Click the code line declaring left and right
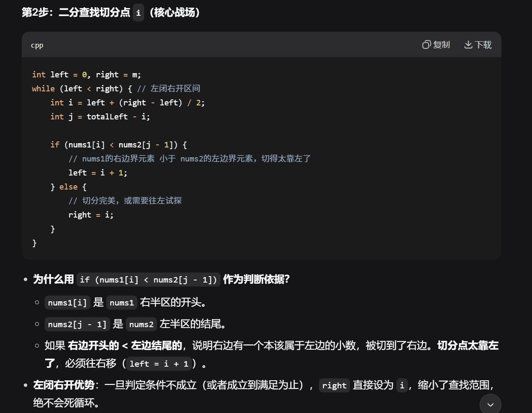Viewport: 532px width, 413px height. click(x=86, y=74)
